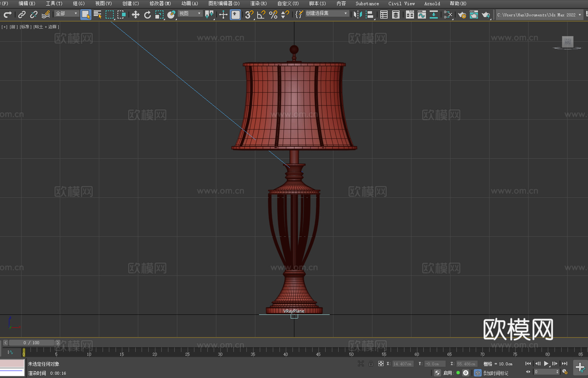Image resolution: width=588 pixels, height=378 pixels.
Task: Click the Unlink Selection icon
Action: click(x=34, y=14)
